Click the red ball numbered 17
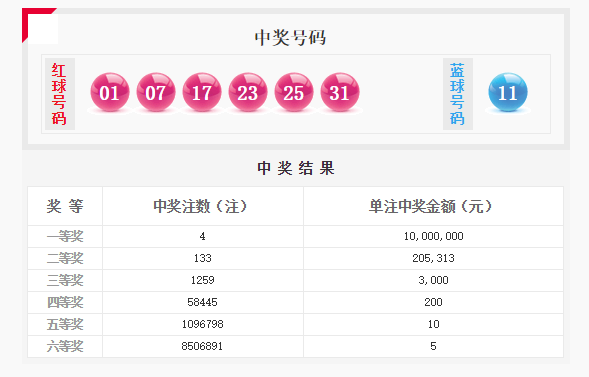 (x=202, y=92)
